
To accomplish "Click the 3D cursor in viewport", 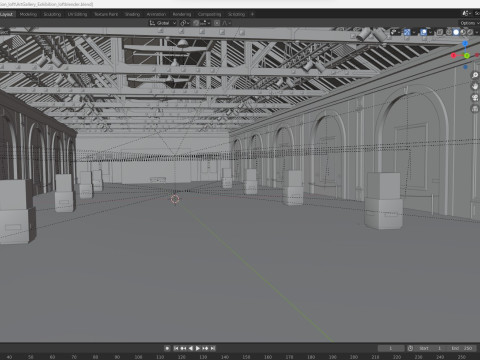I will pyautogui.click(x=175, y=199).
